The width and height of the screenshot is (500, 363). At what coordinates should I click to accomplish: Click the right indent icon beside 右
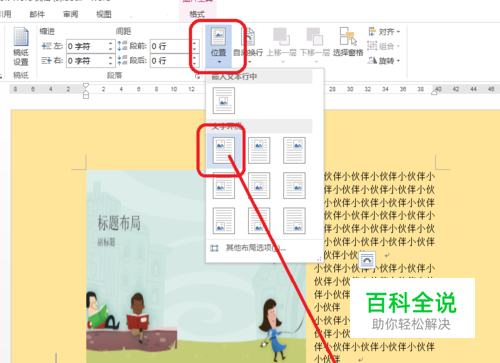point(46,61)
